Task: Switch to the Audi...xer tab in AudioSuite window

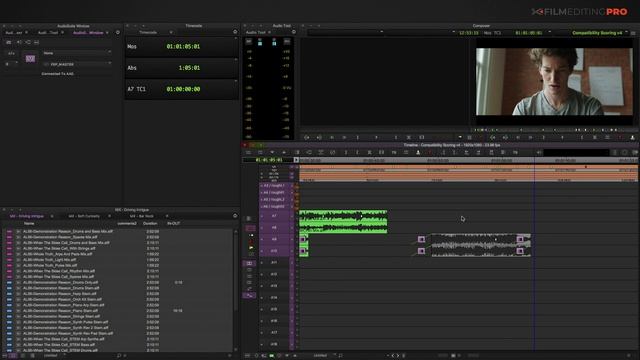Action: pyautogui.click(x=14, y=33)
